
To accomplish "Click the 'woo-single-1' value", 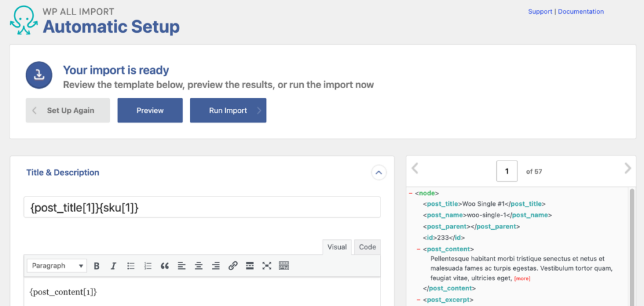I will click(x=485, y=215).
